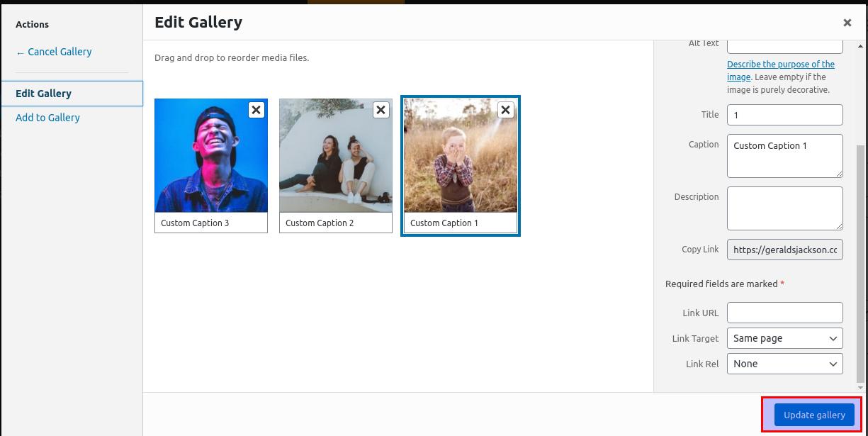This screenshot has height=436, width=868.
Task: Click the Copy Link URL field
Action: pos(785,250)
